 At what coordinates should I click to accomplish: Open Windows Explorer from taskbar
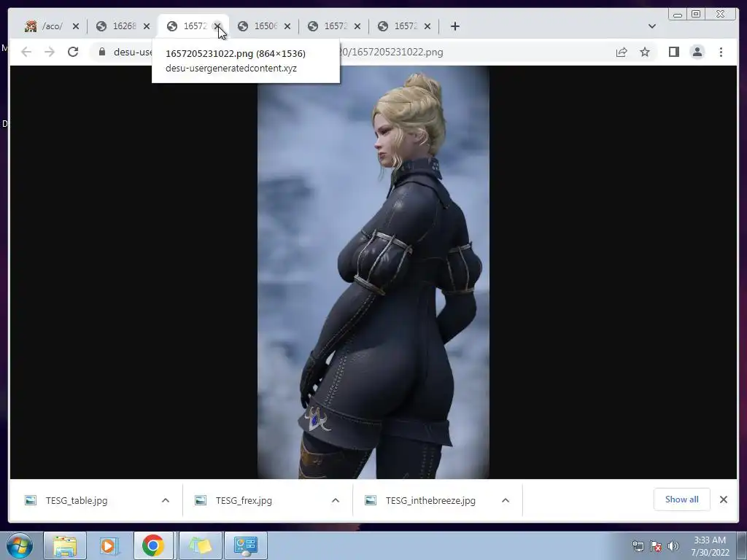[x=65, y=545]
